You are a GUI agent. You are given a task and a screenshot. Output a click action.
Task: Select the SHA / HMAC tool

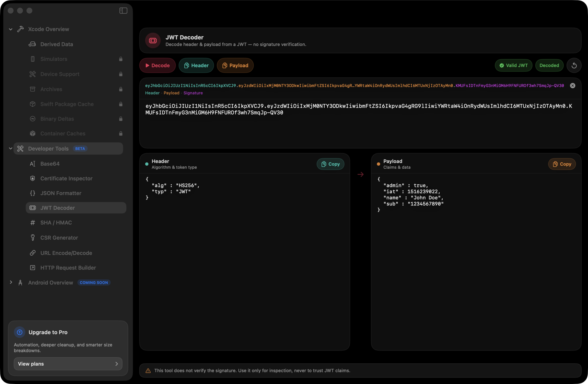(56, 222)
